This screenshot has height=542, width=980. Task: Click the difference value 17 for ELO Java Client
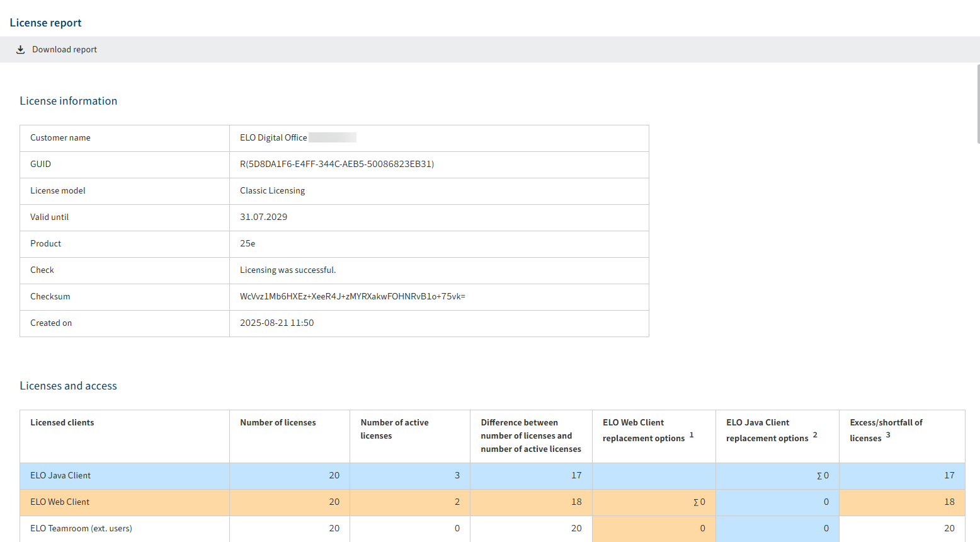pyautogui.click(x=576, y=476)
